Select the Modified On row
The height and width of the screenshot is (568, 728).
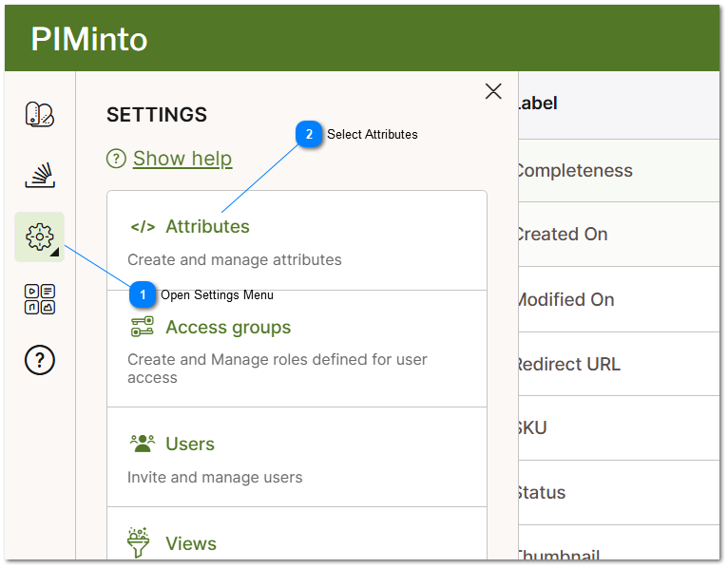click(619, 299)
